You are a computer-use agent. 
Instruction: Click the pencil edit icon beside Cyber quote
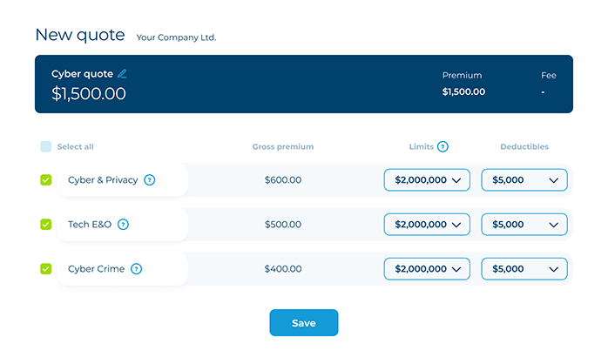pyautogui.click(x=122, y=73)
